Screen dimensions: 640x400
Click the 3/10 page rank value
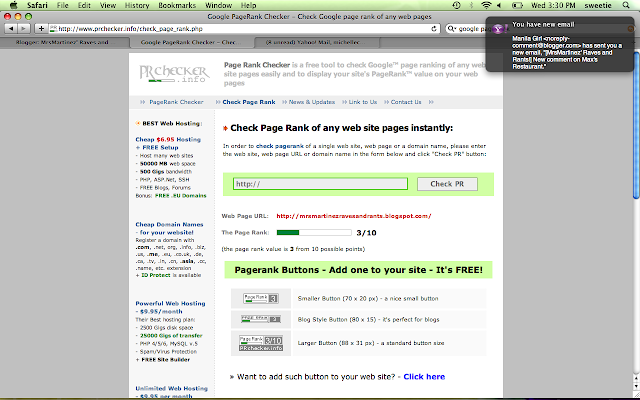[x=366, y=233]
